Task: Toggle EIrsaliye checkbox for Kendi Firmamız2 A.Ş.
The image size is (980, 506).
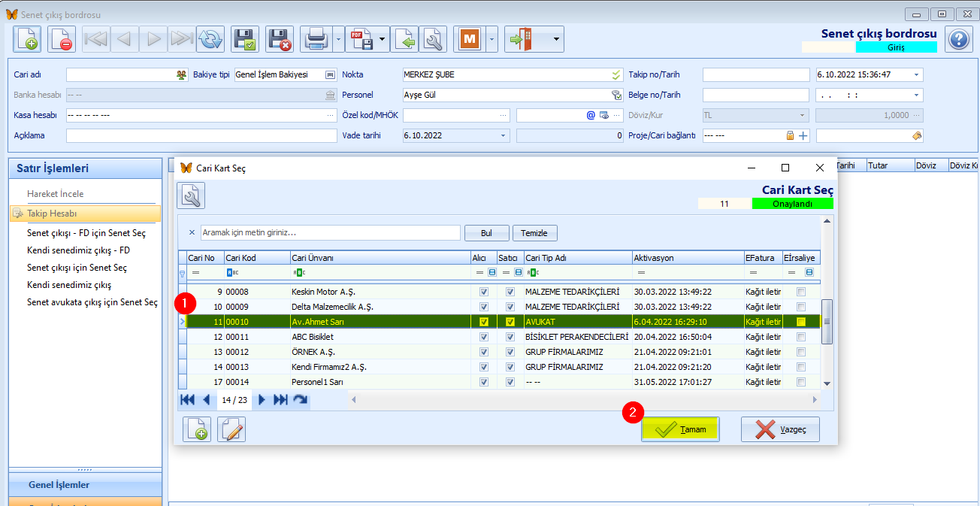Action: click(x=801, y=367)
